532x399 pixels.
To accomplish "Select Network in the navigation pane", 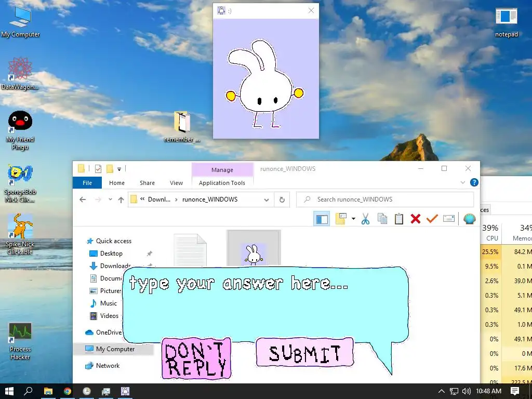I will 102,366.
